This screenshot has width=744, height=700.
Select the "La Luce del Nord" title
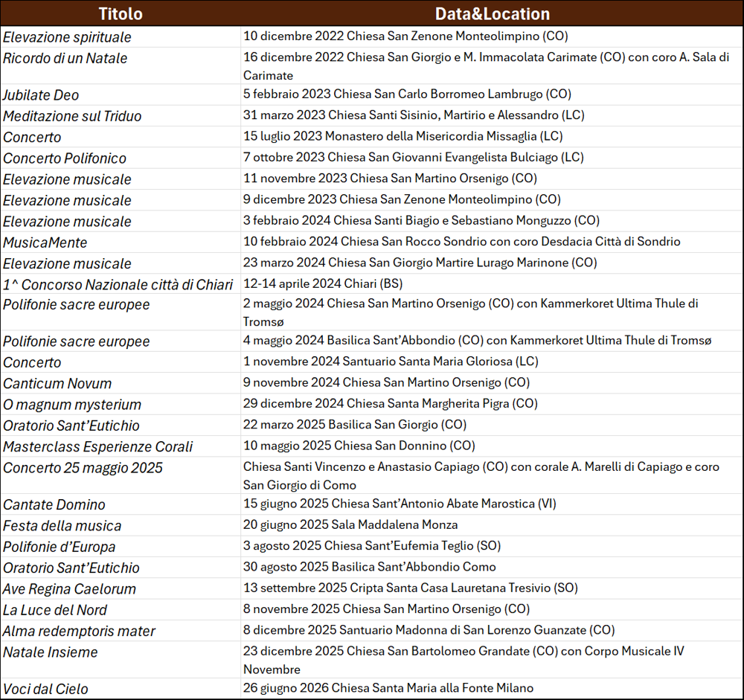pyautogui.click(x=55, y=609)
